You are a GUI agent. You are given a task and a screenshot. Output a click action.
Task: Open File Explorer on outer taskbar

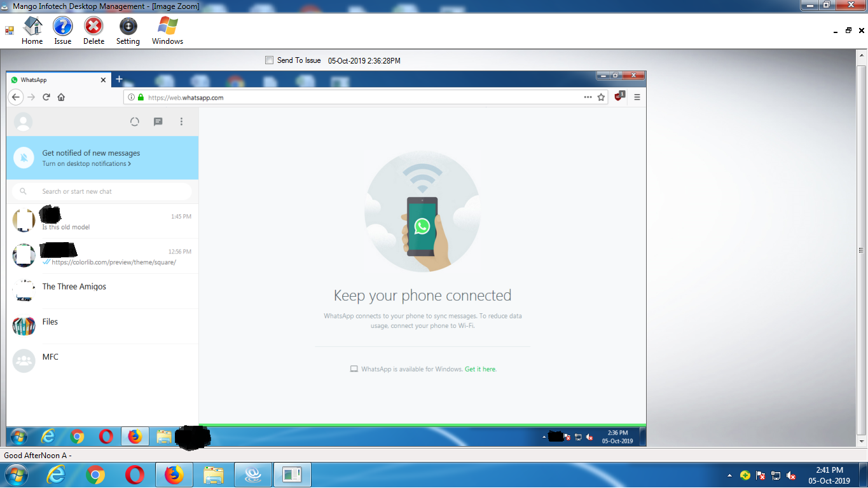point(213,475)
